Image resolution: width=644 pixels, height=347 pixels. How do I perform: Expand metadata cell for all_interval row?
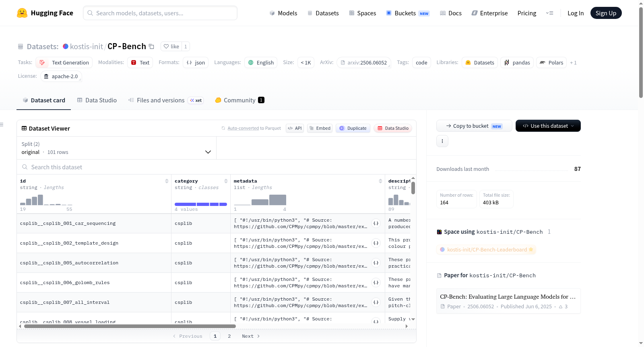point(376,302)
